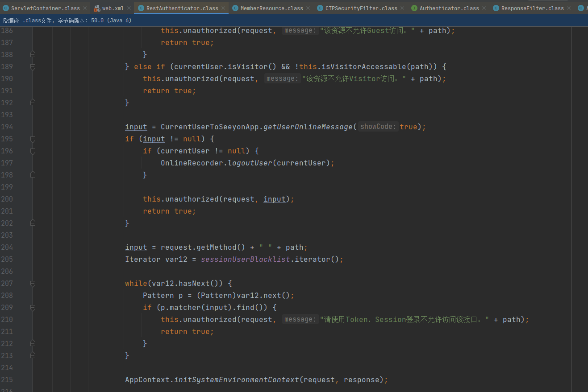Viewport: 588px width, 392px height.
Task: Collapse the while loop at line 207
Action: coord(33,283)
